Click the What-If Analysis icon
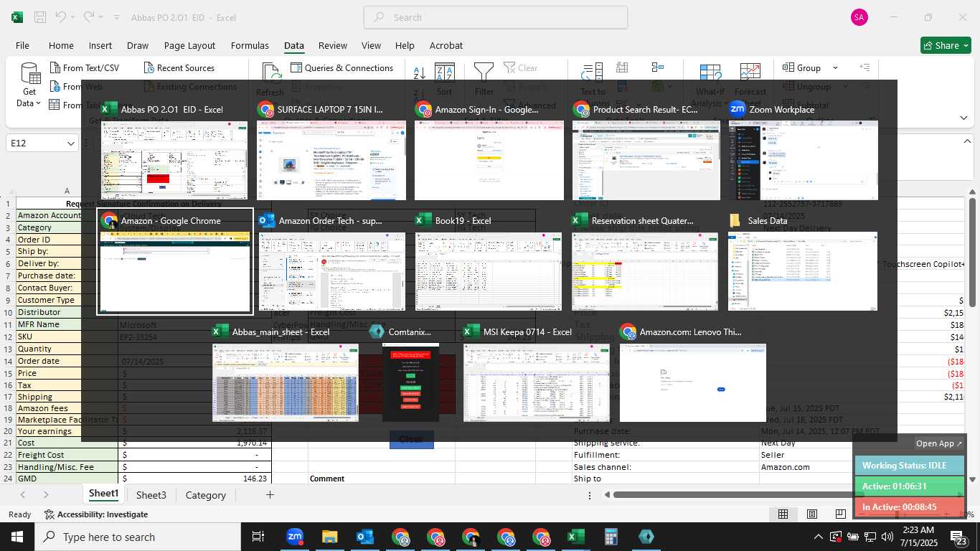 710,79
